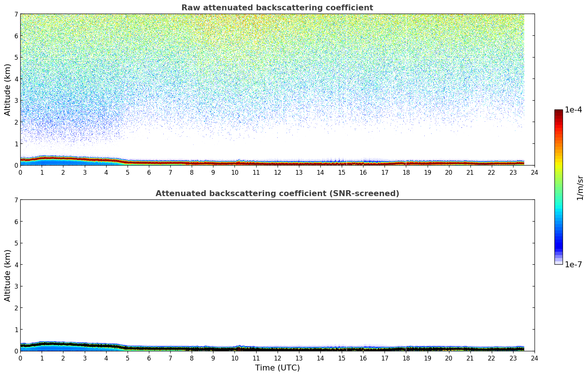
Task: Click the dark red top of colorbar
Action: [x=559, y=112]
